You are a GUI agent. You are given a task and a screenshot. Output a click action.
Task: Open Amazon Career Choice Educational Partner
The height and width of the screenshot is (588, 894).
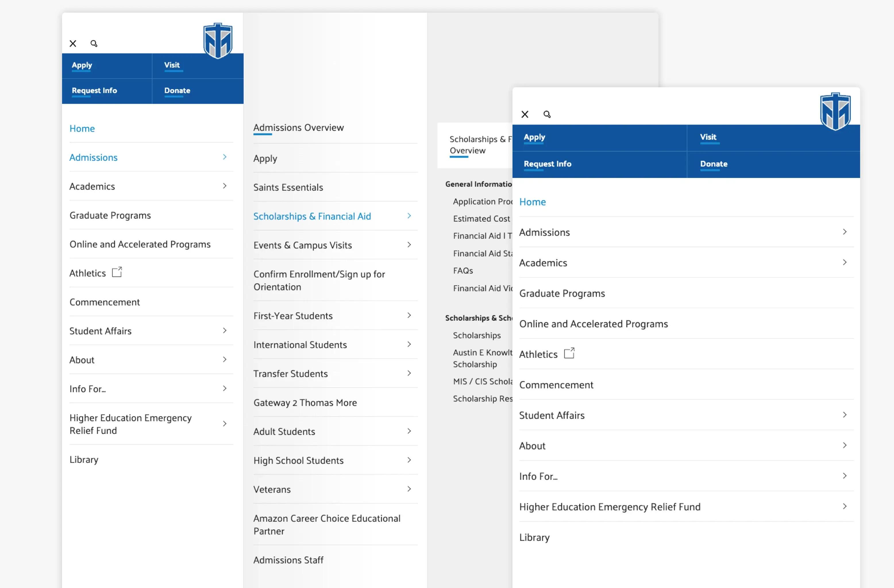tap(327, 525)
